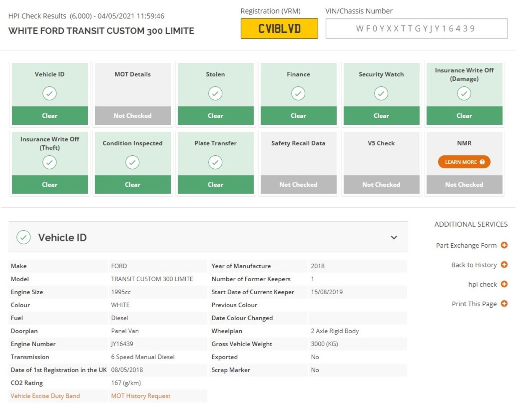Click the HPI Check Results timestamp text
Viewport: 532px width, 409px height.
coord(86,16)
